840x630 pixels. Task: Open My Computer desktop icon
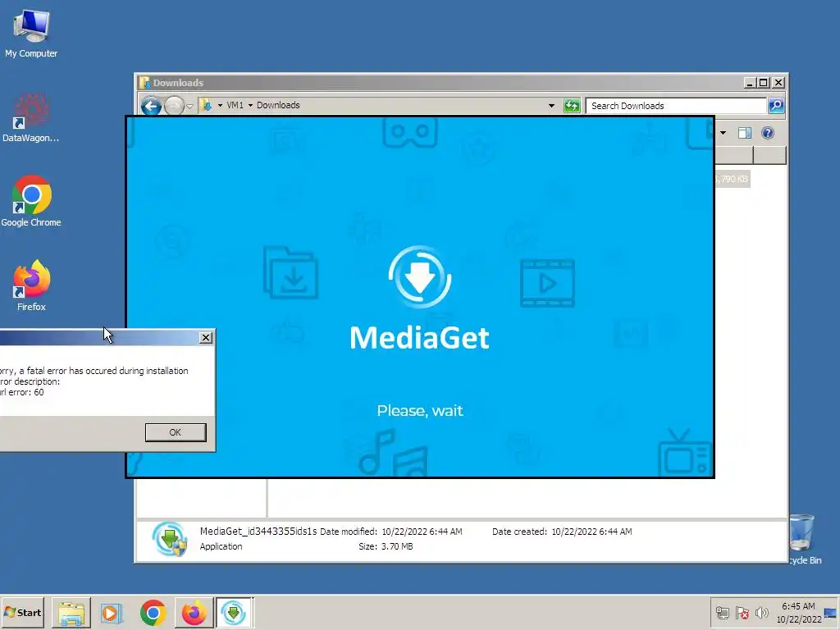tap(31, 34)
